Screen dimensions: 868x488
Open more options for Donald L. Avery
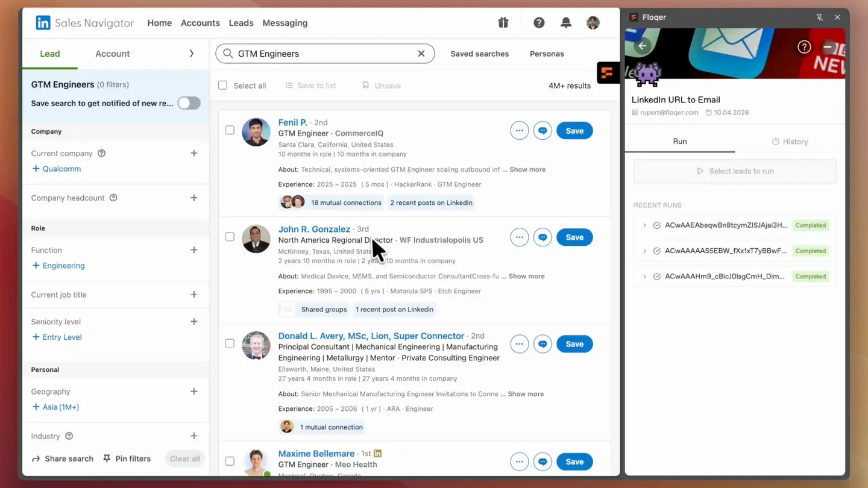(x=519, y=344)
